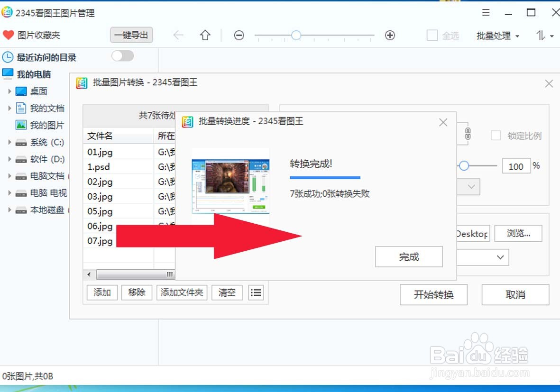
Task: Click 清空 to clear the list
Action: point(227,292)
